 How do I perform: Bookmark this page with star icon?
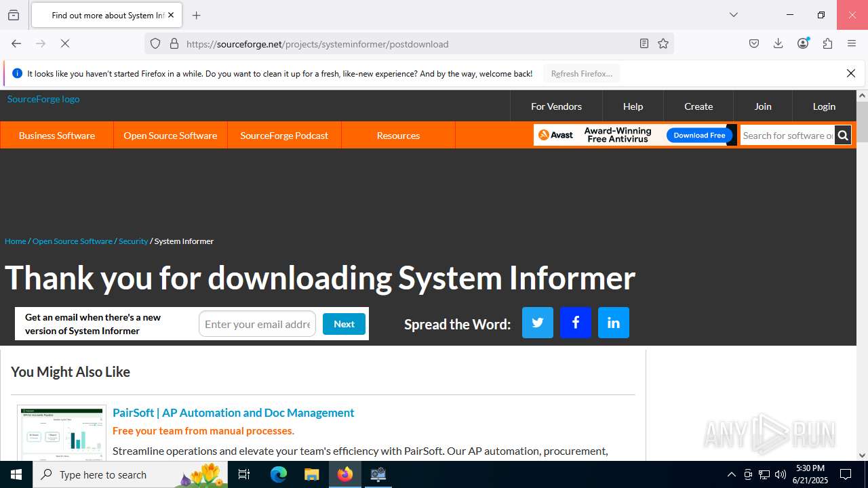point(663,43)
